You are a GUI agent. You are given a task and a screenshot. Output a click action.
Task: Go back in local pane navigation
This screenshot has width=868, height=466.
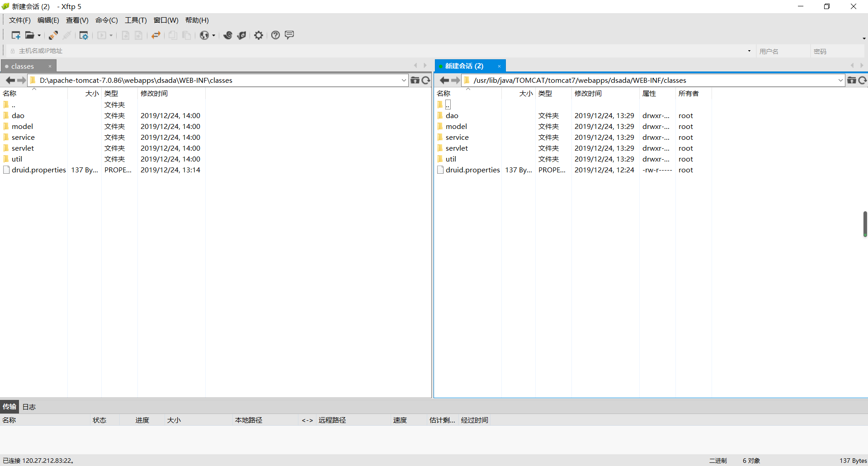(x=10, y=81)
